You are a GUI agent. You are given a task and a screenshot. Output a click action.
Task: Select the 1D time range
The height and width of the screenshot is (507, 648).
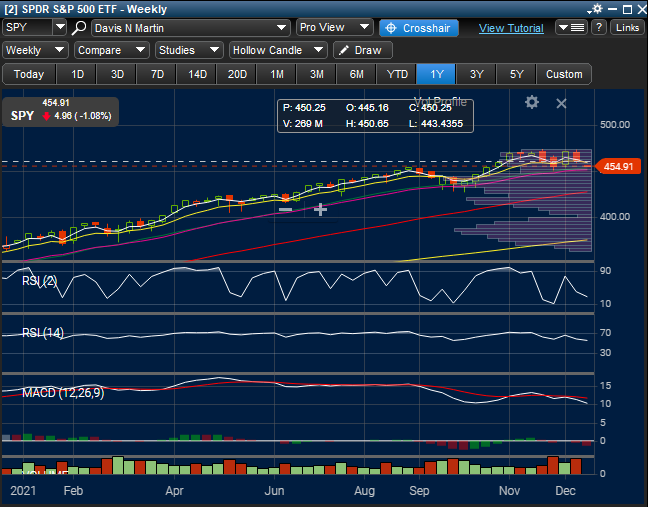[77, 74]
